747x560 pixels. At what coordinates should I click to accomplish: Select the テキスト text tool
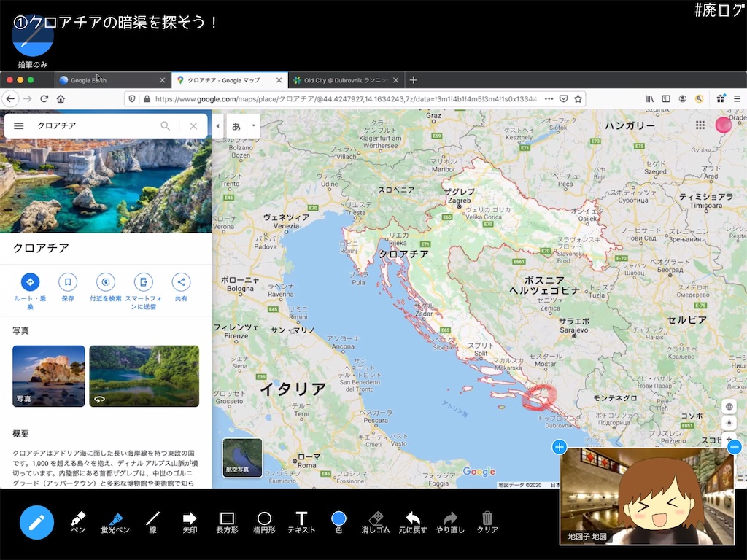[x=301, y=522]
